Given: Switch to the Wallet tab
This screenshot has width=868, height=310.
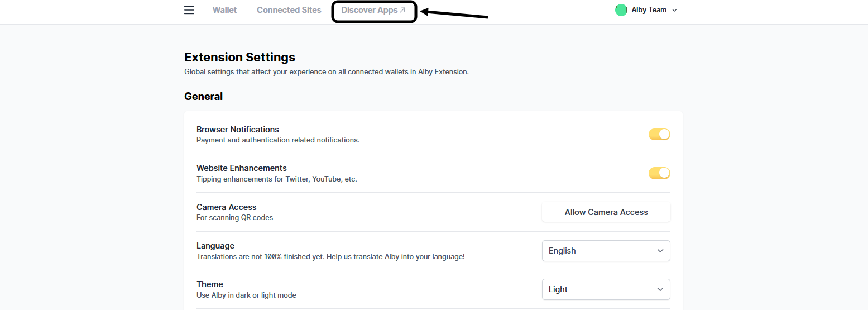Looking at the screenshot, I should coord(224,10).
